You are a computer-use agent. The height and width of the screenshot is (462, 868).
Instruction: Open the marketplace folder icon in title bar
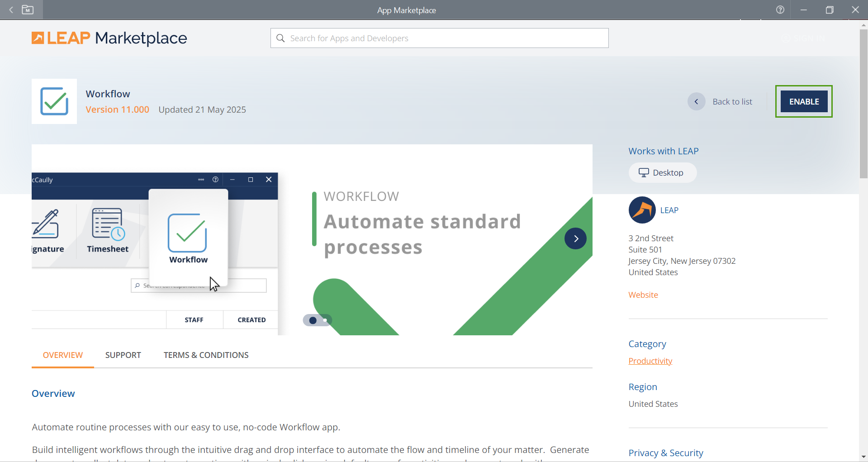coord(28,10)
